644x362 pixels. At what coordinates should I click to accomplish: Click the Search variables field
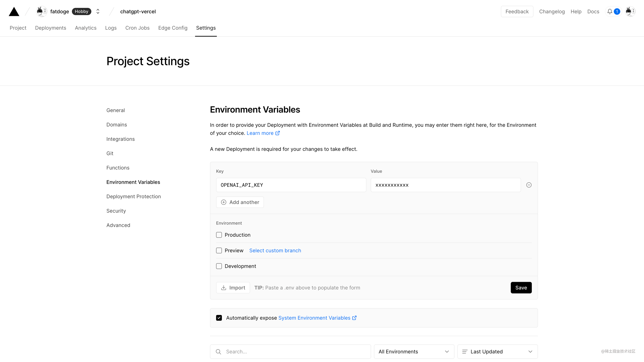pos(290,352)
